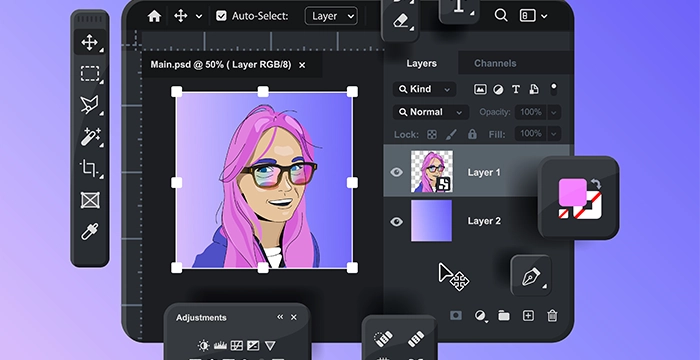
Task: Click the Layer 2 name
Action: coord(484,221)
